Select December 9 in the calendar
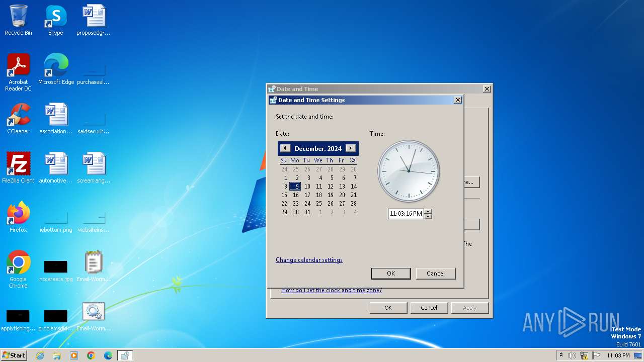This screenshot has height=362, width=644. pyautogui.click(x=295, y=187)
